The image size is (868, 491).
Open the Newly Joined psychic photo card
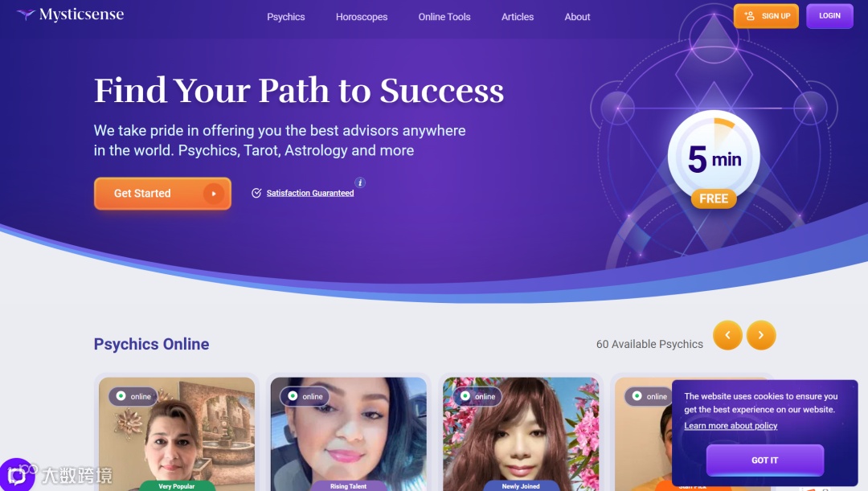click(x=520, y=435)
